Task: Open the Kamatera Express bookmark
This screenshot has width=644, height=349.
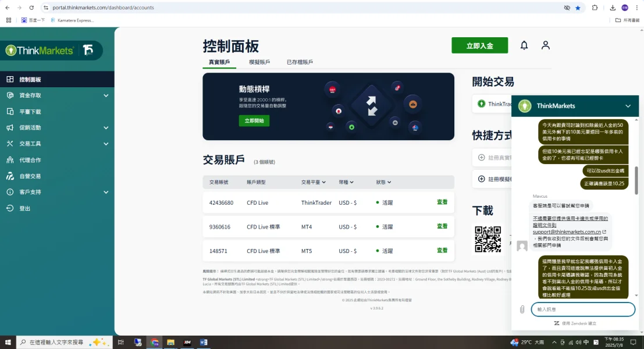Action: [72, 20]
